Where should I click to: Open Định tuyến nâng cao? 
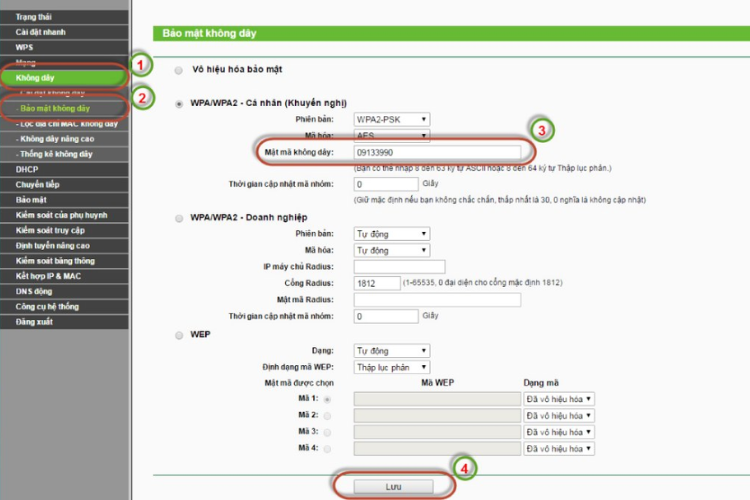point(64,246)
